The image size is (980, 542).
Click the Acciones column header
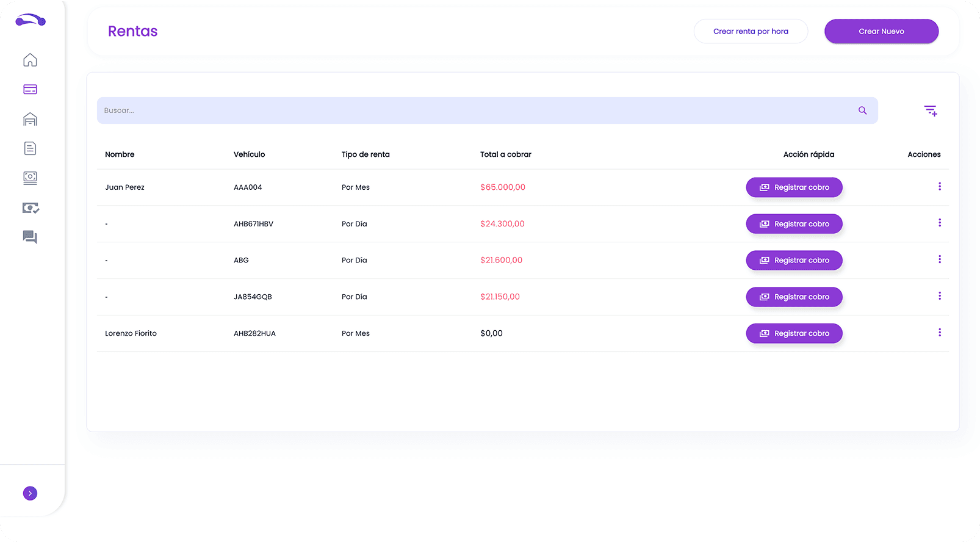click(x=924, y=154)
